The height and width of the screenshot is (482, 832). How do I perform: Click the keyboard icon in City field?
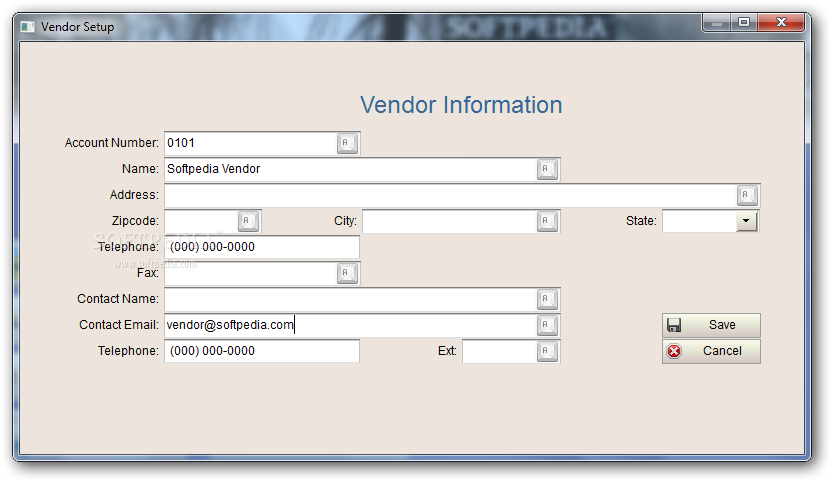click(x=547, y=221)
